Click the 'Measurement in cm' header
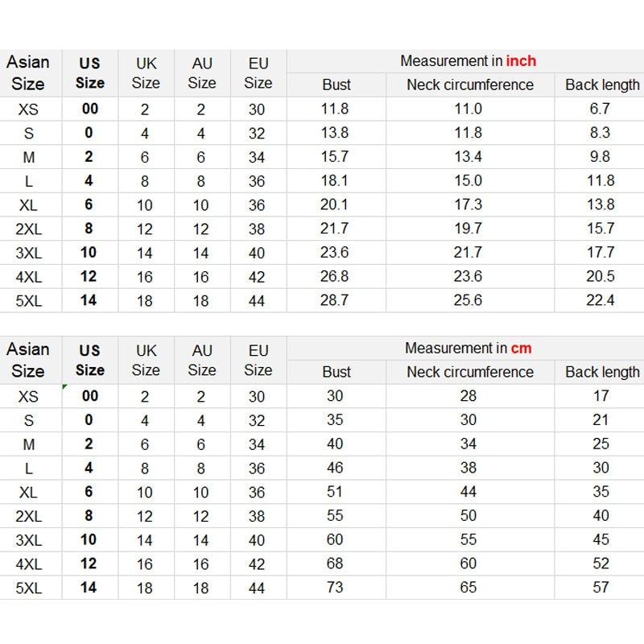Screen dimensions: 644x644 [x=468, y=349]
